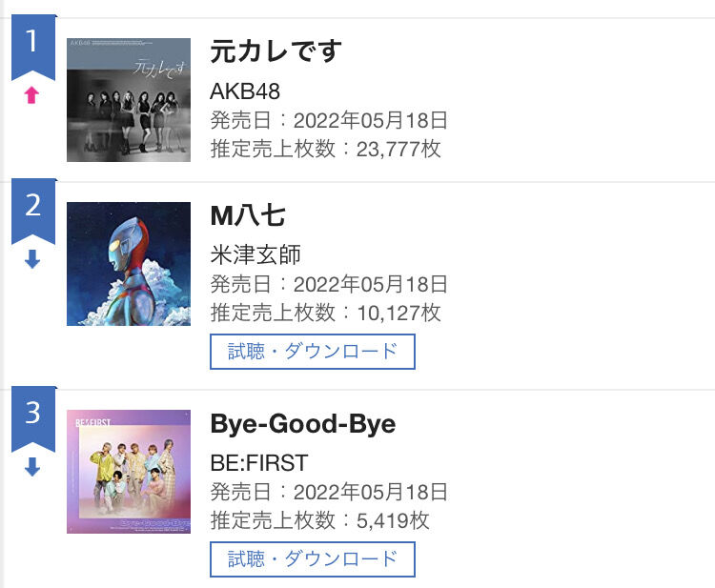715x588 pixels.
Task: Click the 5,419枚 estimated sales text
Action: click(x=393, y=521)
